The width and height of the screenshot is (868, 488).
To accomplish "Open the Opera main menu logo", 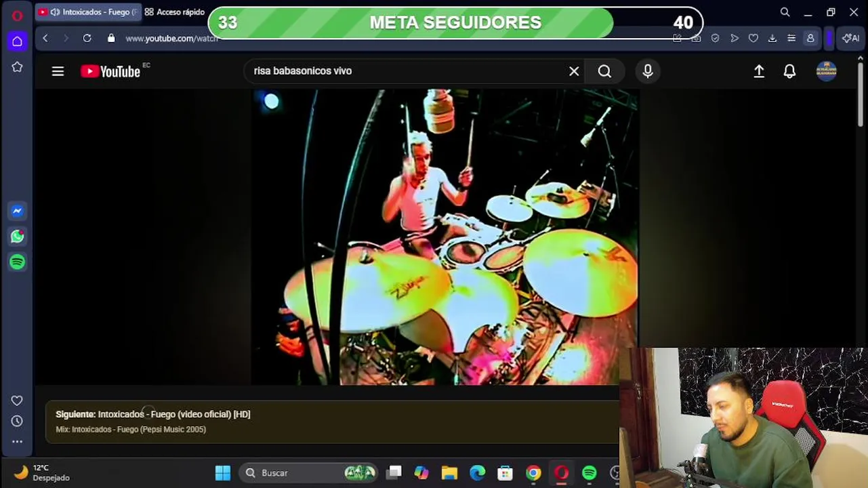I will 17,15.
